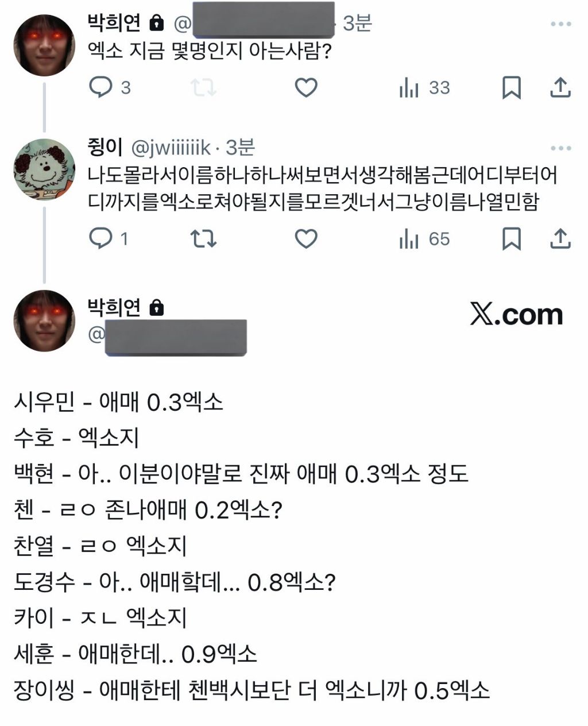Open more options on first tweet
588x726 pixels.
(x=560, y=24)
